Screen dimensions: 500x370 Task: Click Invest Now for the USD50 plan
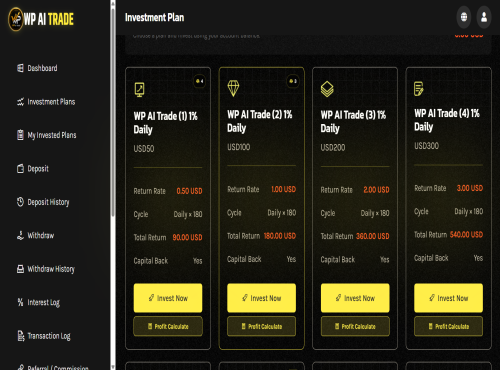coord(168,298)
